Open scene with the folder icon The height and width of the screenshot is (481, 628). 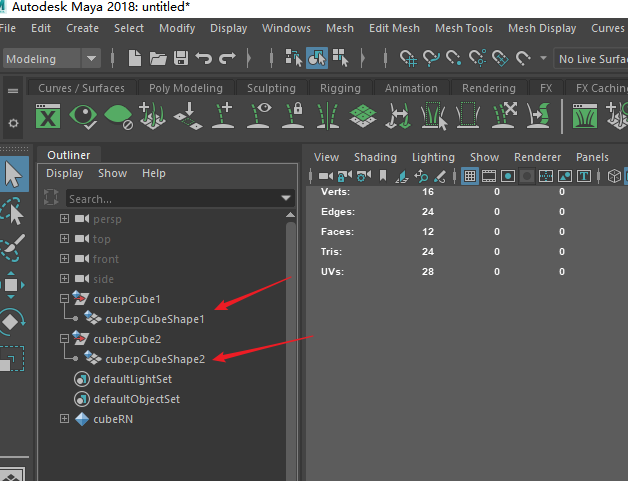[x=158, y=59]
